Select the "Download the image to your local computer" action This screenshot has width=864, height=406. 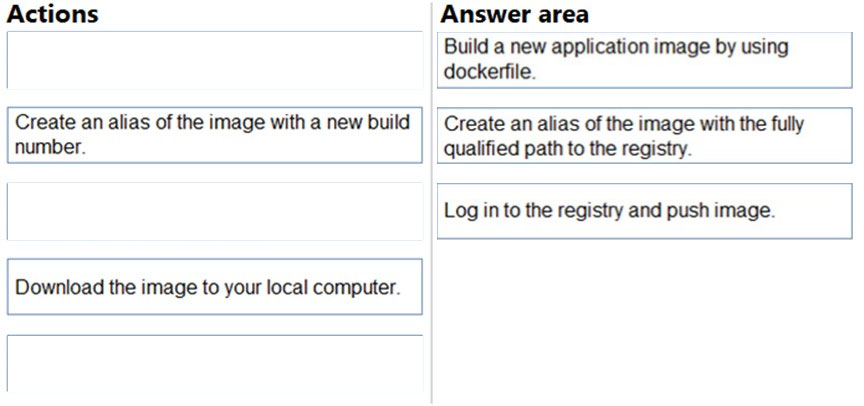click(x=214, y=286)
